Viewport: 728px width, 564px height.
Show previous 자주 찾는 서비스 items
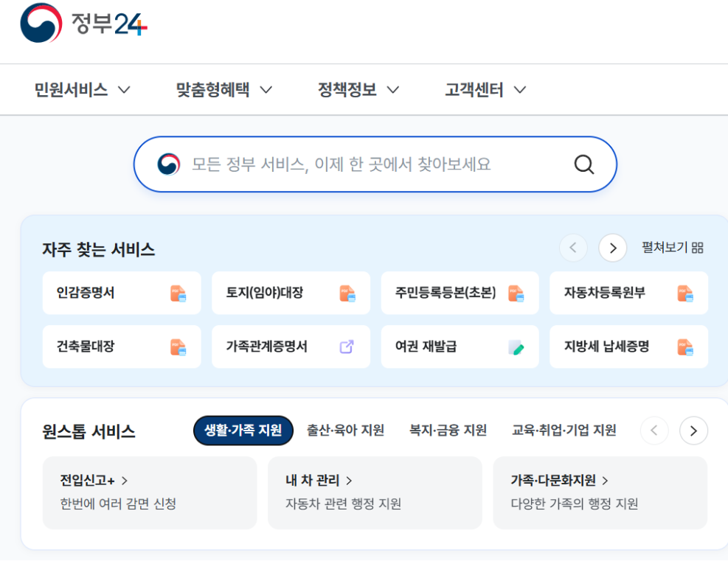click(x=573, y=248)
